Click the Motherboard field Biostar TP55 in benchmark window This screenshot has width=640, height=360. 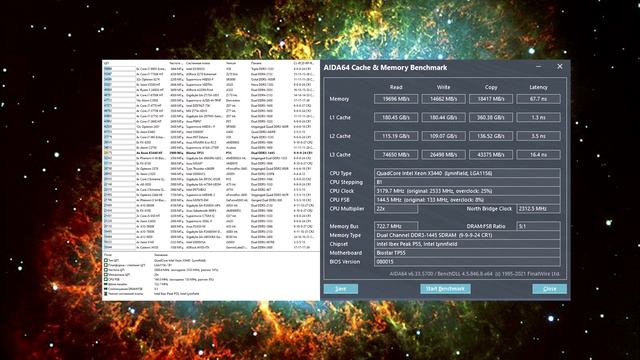tap(467, 253)
